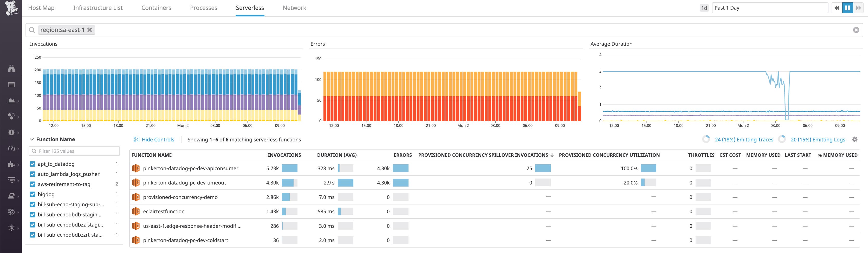Switch to the Network tab
The image size is (868, 253).
294,8
